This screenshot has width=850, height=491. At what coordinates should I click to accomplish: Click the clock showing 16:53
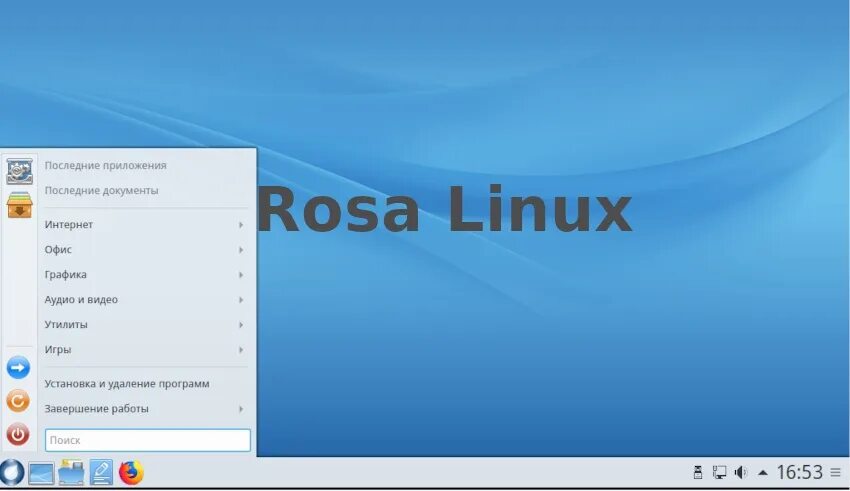click(800, 473)
